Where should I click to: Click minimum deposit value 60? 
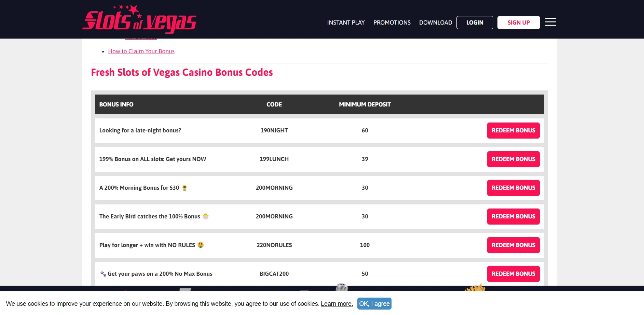(x=365, y=130)
